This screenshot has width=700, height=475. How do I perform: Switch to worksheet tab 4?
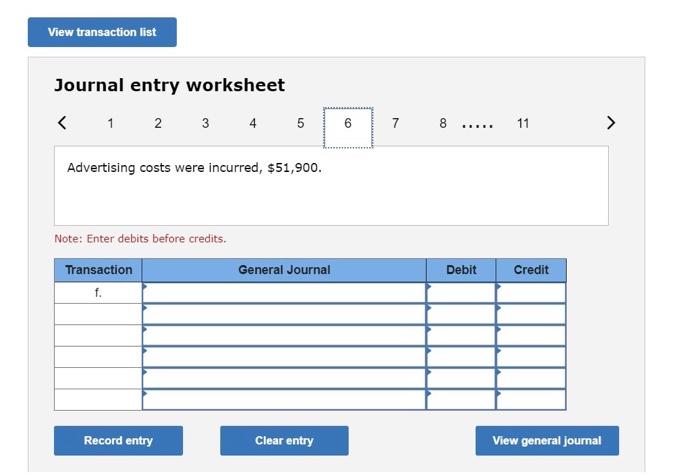[253, 123]
